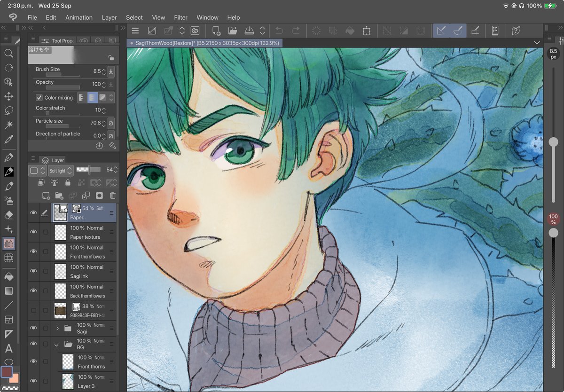
Task: Open the Filter menu
Action: pos(180,17)
